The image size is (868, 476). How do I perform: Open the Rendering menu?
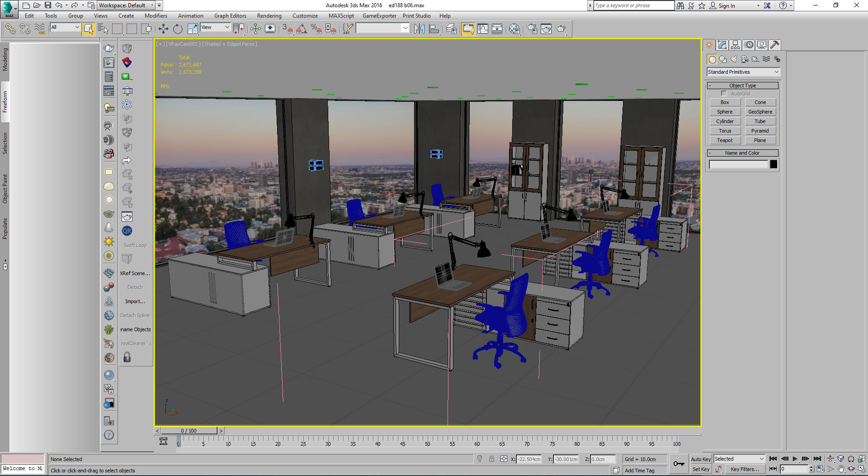(269, 16)
